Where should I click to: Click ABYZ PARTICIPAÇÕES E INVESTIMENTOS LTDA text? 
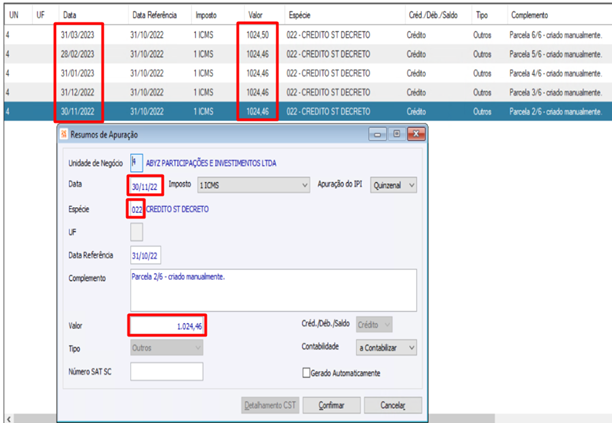click(211, 163)
